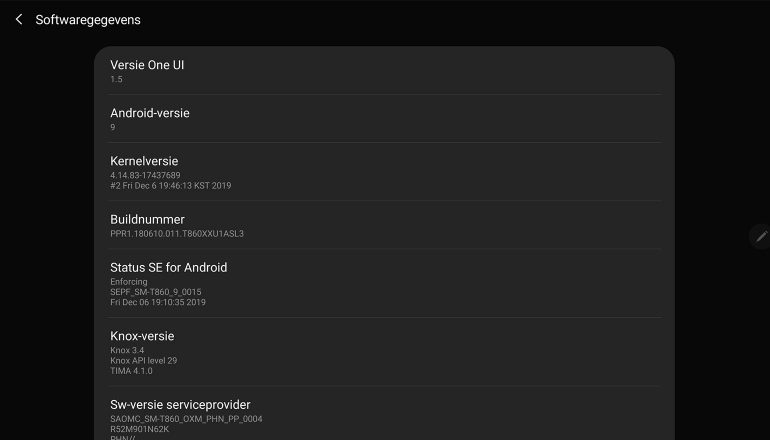Select the TIMA 4.1.0 line
The image size is (770, 440).
pos(130,370)
